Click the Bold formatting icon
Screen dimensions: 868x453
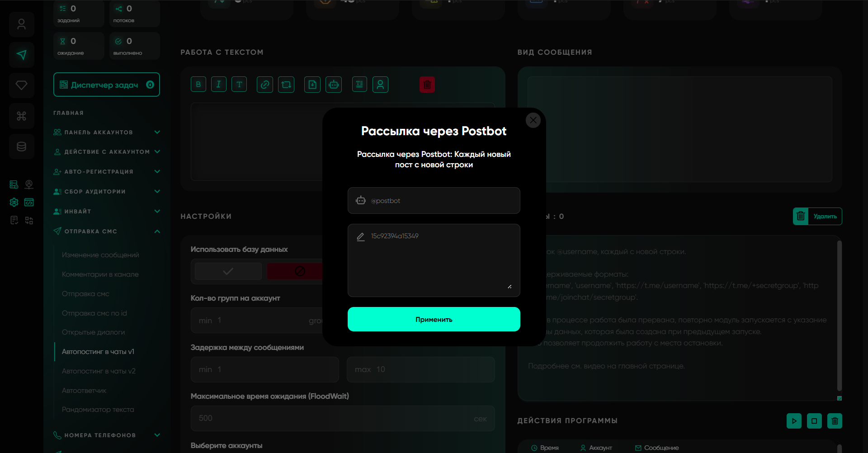click(x=198, y=85)
